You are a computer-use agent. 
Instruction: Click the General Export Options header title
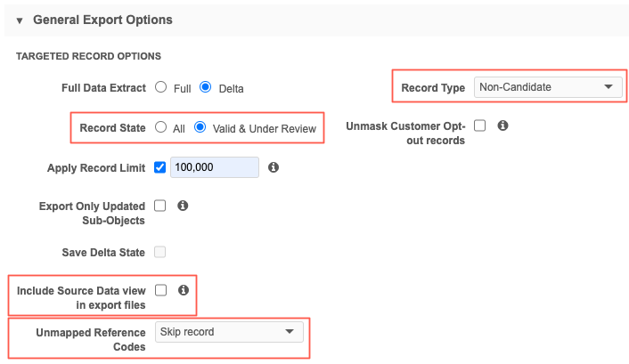pyautogui.click(x=102, y=20)
